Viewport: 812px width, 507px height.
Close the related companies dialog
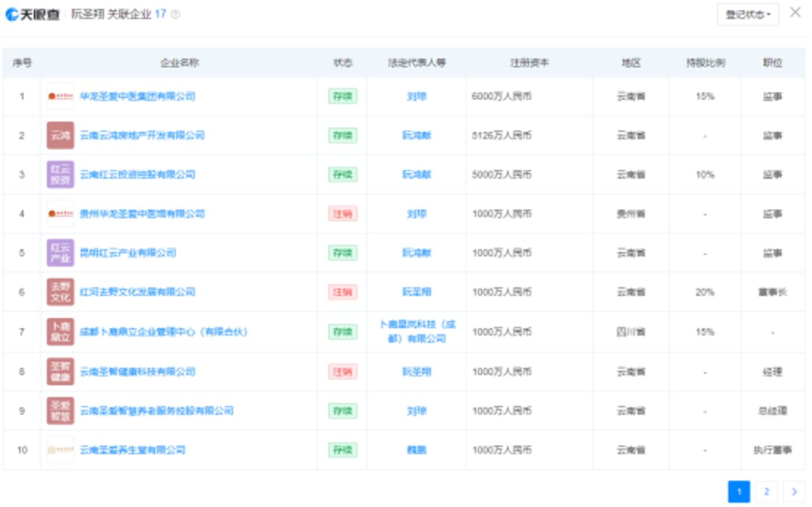[795, 13]
